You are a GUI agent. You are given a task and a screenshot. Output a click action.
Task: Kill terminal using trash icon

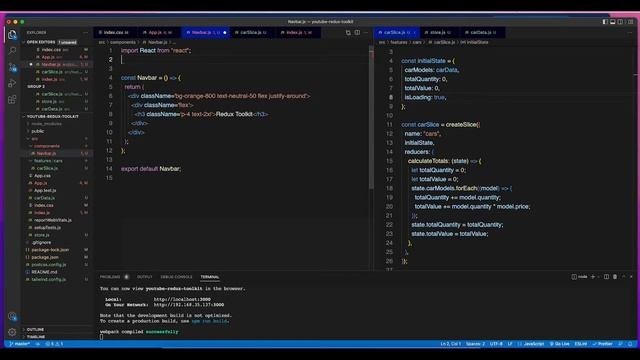coord(615,277)
